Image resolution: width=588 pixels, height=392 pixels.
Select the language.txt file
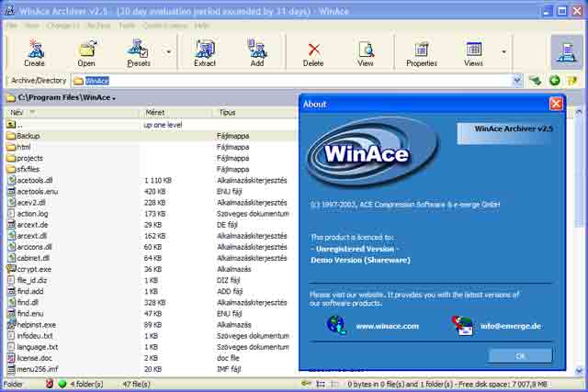coord(151,347)
